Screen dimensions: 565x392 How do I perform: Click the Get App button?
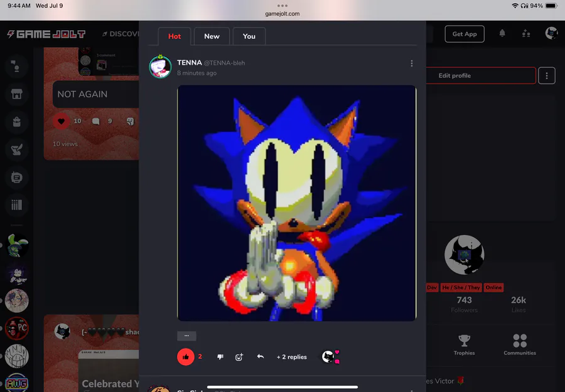[465, 34]
